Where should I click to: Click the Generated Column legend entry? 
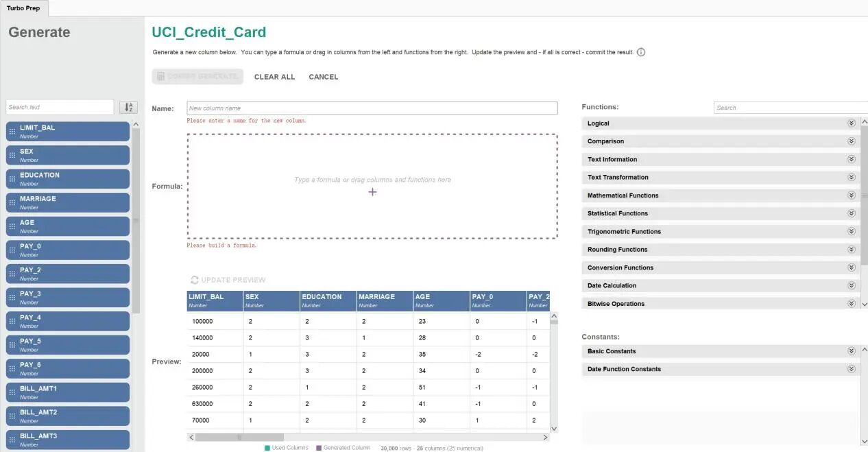[x=343, y=448]
